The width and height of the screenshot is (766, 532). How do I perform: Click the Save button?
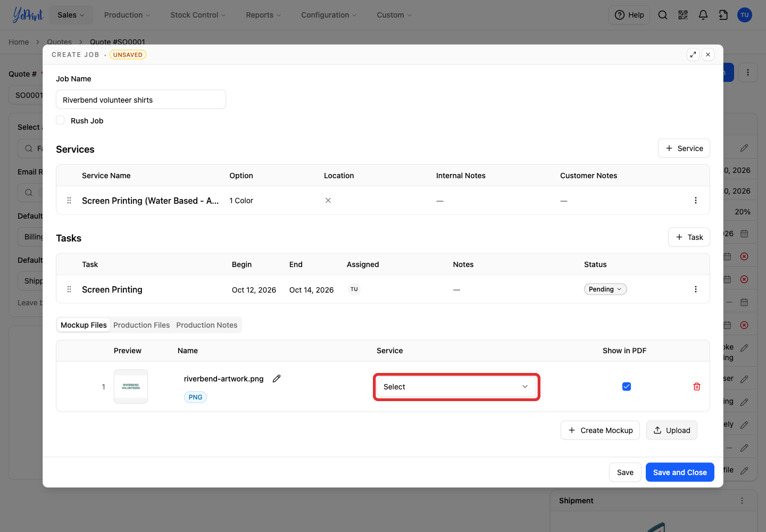pos(625,472)
